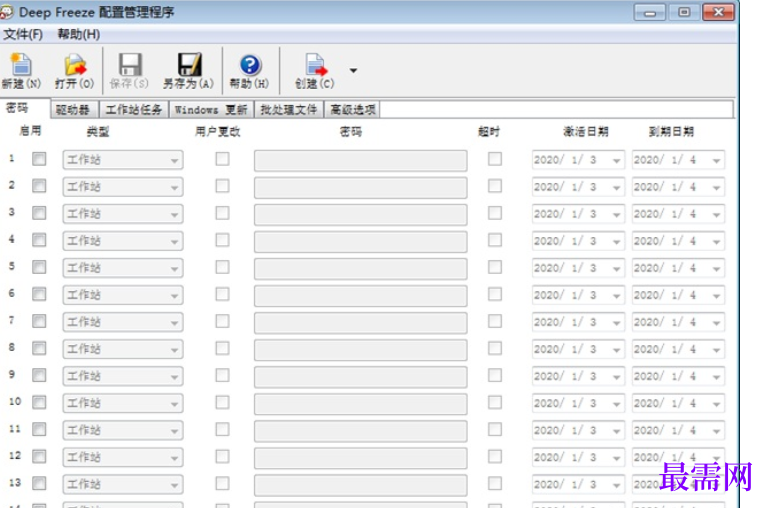
Task: Open 激活日期 date picker in row 10
Action: (578, 403)
